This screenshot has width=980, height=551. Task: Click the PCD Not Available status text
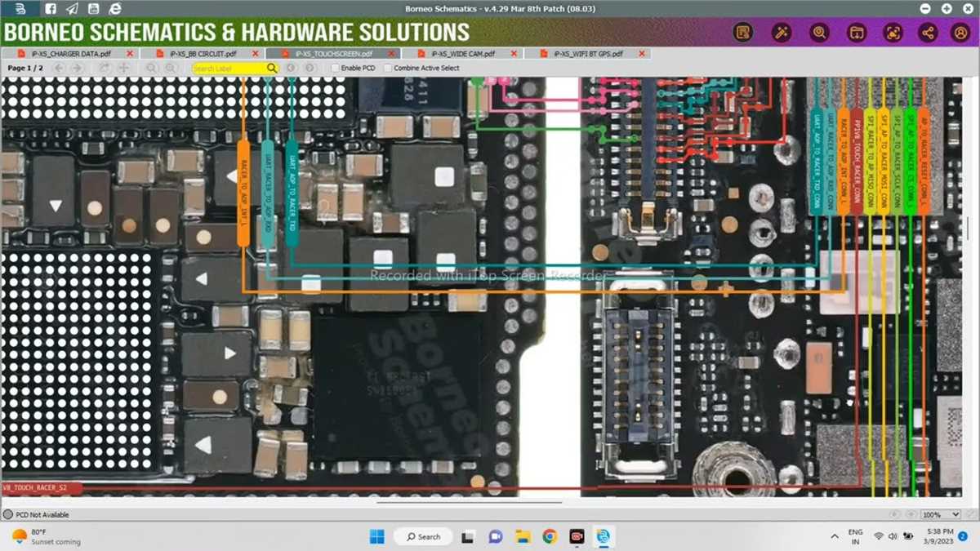point(42,515)
